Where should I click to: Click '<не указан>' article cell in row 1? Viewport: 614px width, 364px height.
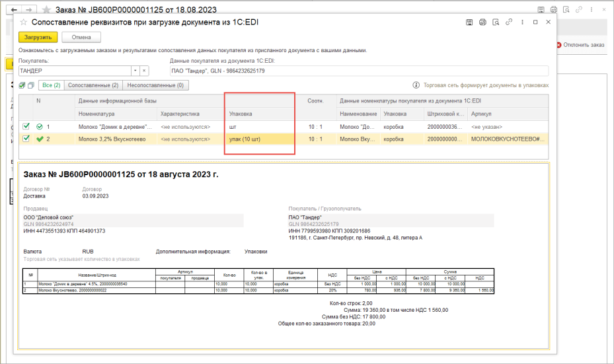(508, 127)
